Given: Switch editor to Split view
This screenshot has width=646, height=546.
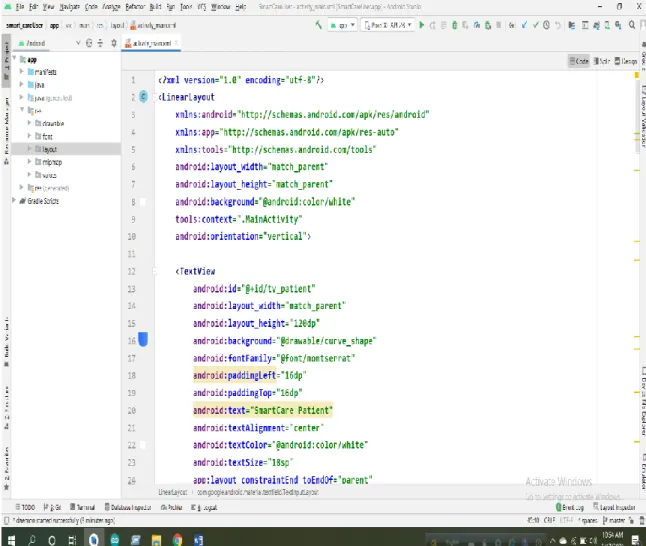Looking at the screenshot, I should 602,61.
